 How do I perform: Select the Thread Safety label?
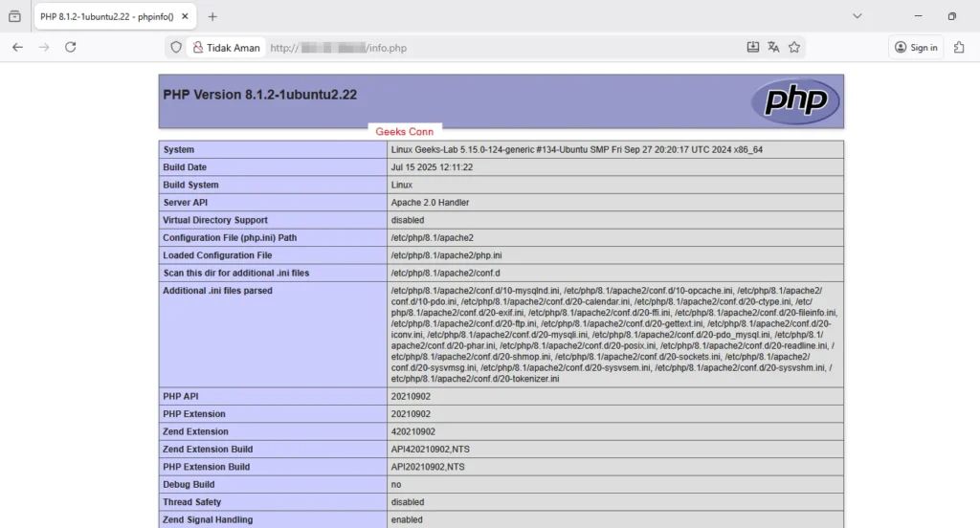[x=191, y=502]
